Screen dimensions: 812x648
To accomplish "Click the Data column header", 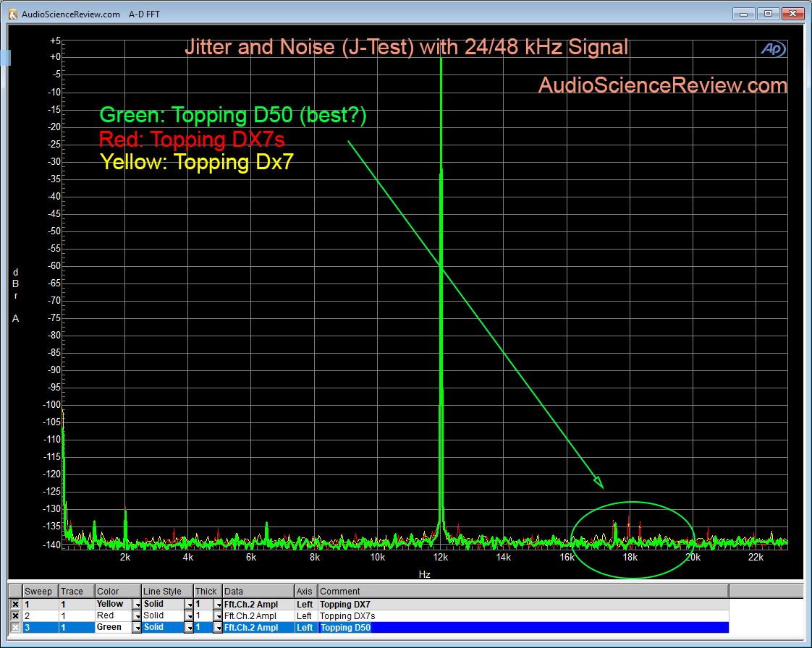I will pos(258,591).
